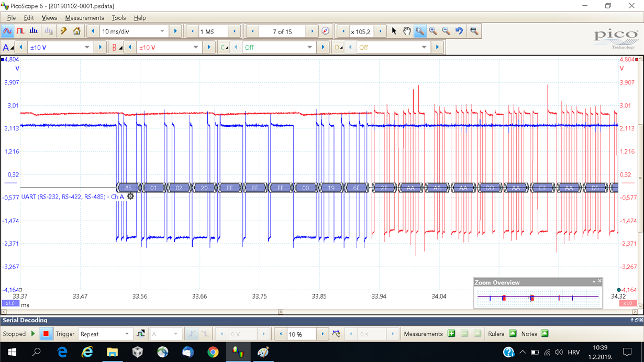Open the File menu
The image size is (644, 362).
pyautogui.click(x=12, y=18)
